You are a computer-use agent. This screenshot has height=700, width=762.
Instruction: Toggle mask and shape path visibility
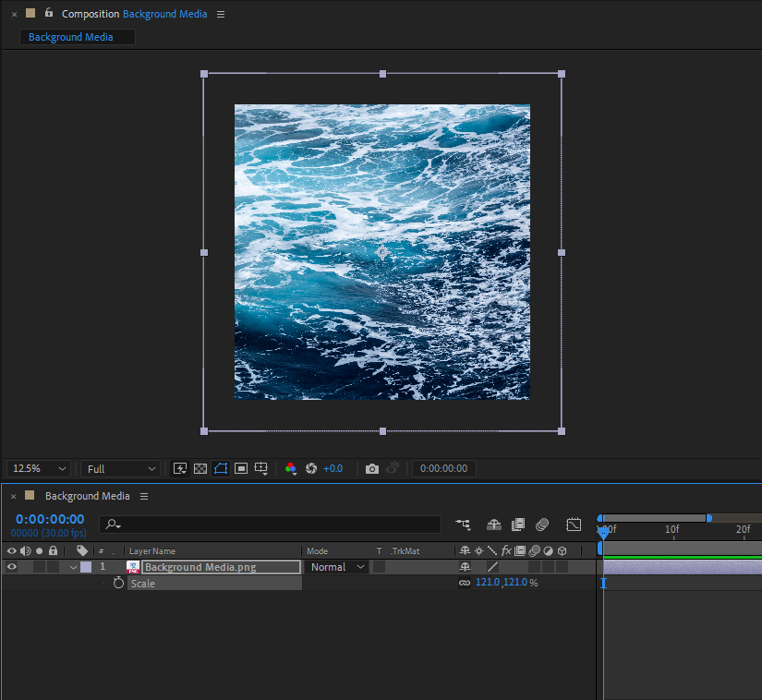click(221, 468)
